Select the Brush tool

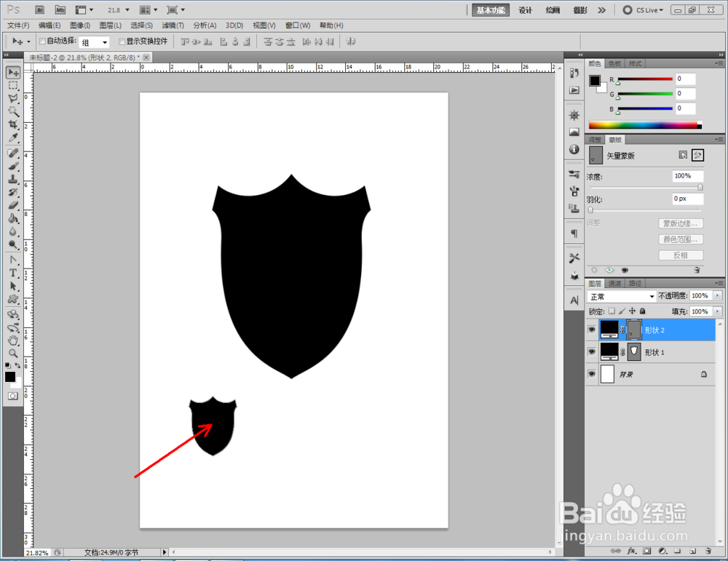13,166
